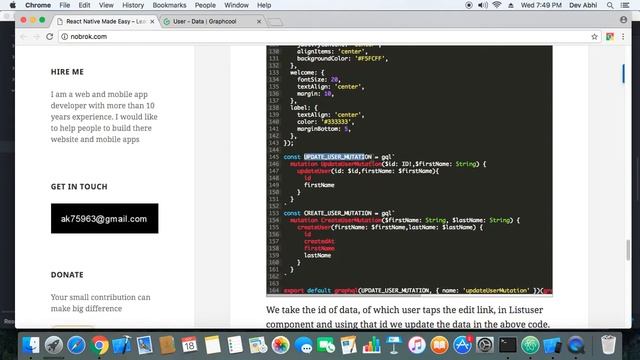Screen dimensions: 640x360
Task: Open the date and time Wed 7:49 PM
Action: point(541,5)
